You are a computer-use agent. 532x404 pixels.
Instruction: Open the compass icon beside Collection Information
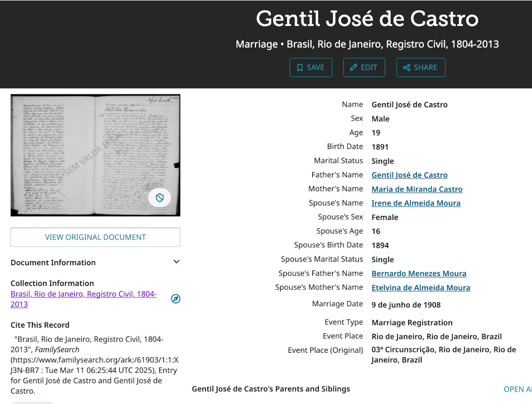coord(175,299)
